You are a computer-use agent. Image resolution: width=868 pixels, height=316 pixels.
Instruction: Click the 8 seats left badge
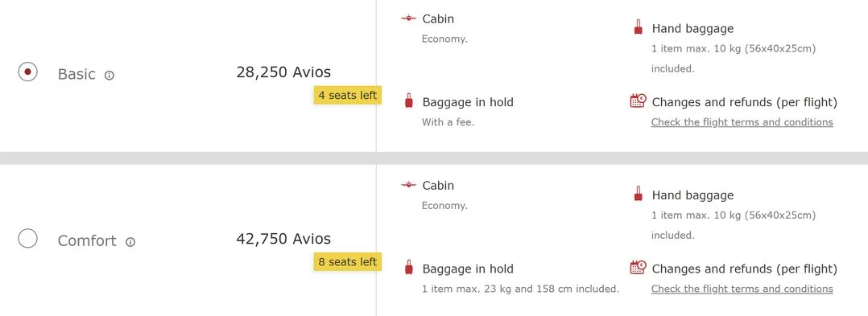point(348,261)
